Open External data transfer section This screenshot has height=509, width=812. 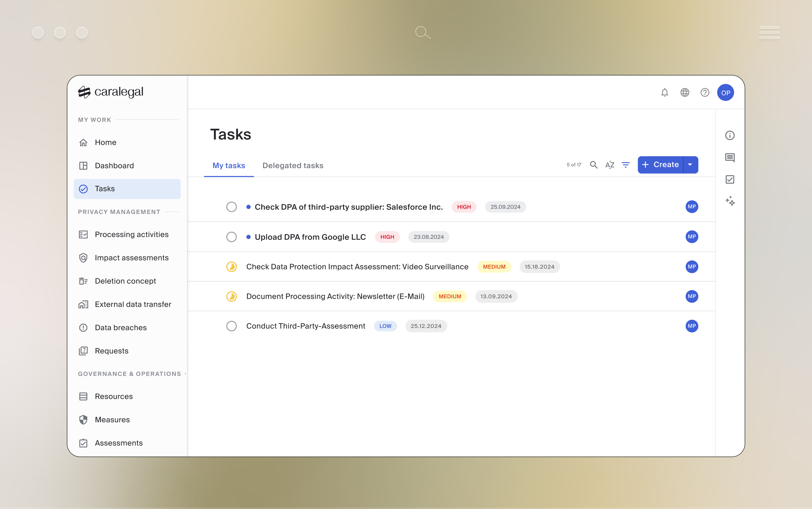point(127,304)
